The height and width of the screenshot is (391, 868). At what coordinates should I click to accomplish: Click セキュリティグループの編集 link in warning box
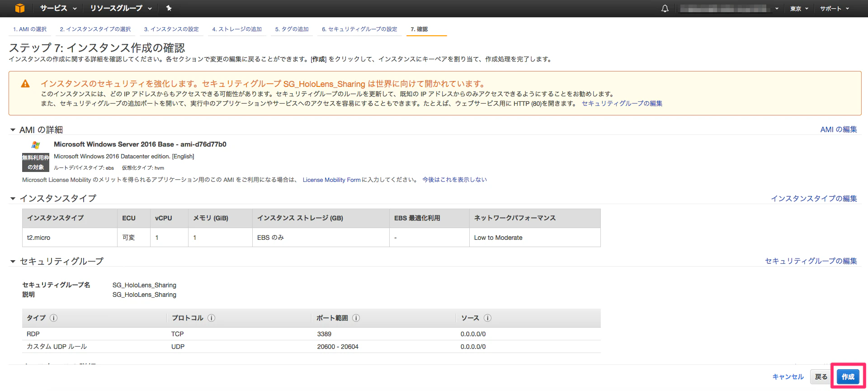pyautogui.click(x=622, y=103)
